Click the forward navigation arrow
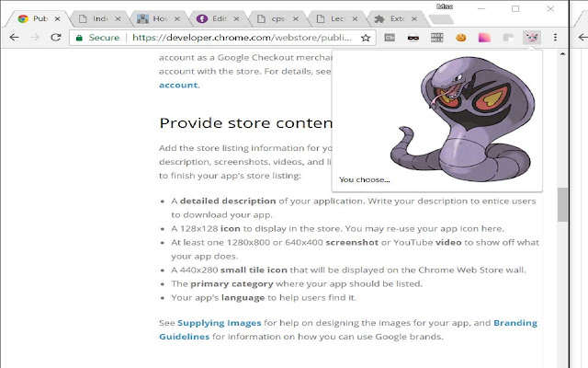Image resolution: width=588 pixels, height=368 pixels. (x=35, y=37)
